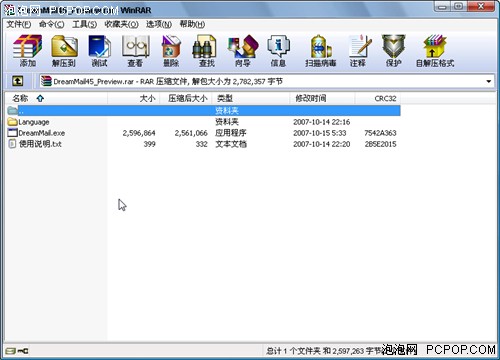Sort by 修改时间 column header
The image size is (500, 360).
tap(322, 98)
